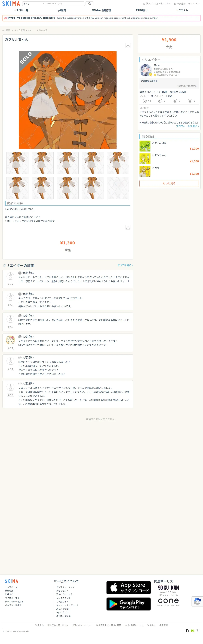The width and height of the screenshot is (203, 644).
Task: Select リクエスト in the navigation bar
Action: click(x=182, y=10)
